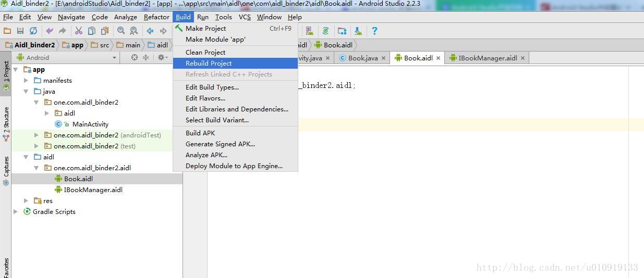Image resolution: width=644 pixels, height=278 pixels.
Task: Click the main breadcrumb
Action: pos(129,45)
